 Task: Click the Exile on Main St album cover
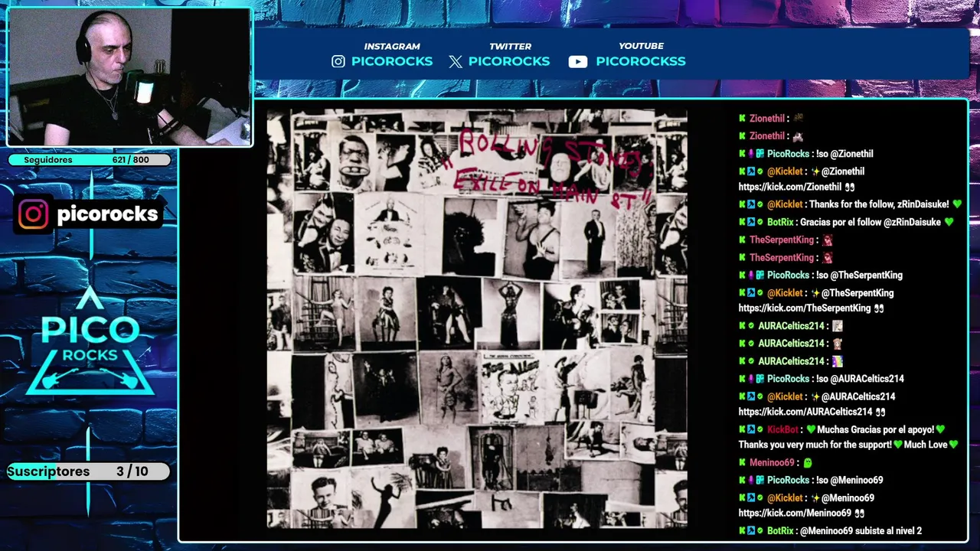[x=477, y=318]
